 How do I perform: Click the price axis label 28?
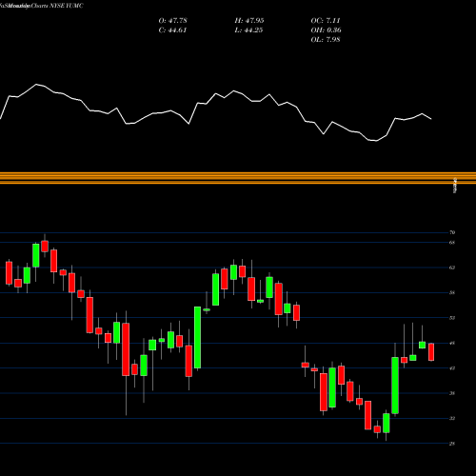[x=452, y=444]
